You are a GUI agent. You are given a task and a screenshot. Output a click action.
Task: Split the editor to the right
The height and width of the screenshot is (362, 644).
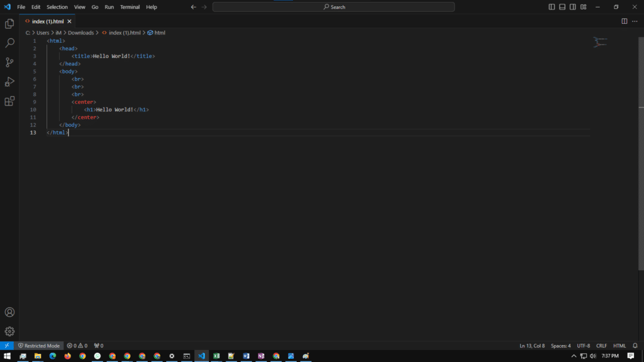624,21
